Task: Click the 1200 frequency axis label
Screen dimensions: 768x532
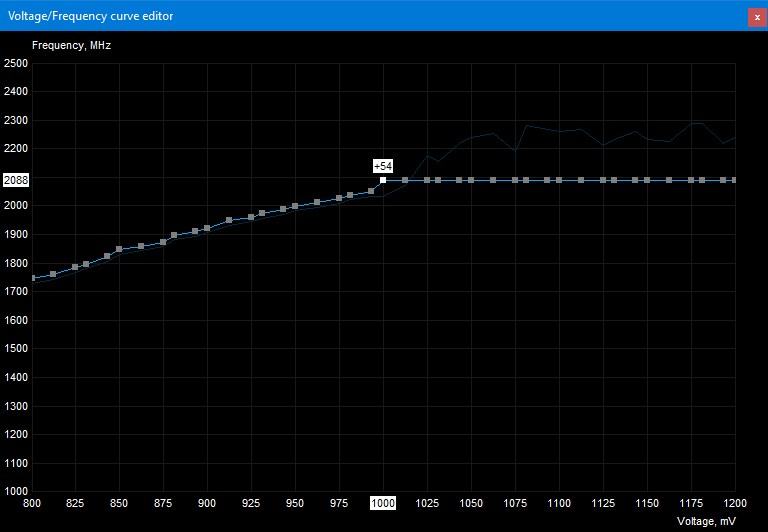Action: pyautogui.click(x=16, y=435)
